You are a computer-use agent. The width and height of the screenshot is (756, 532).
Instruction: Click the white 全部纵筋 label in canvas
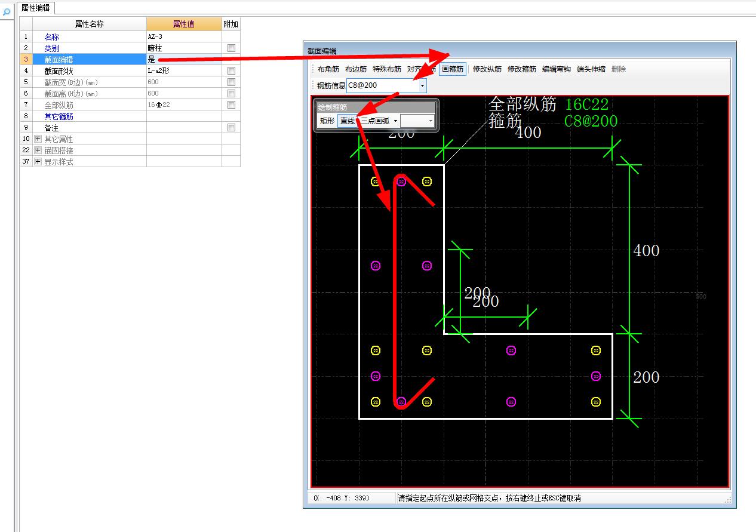pos(523,104)
